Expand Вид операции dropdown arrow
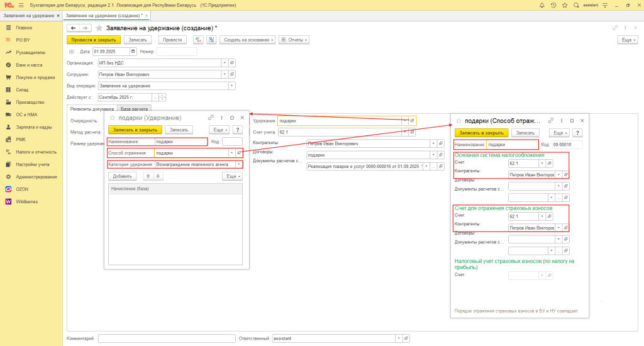 pyautogui.click(x=231, y=86)
